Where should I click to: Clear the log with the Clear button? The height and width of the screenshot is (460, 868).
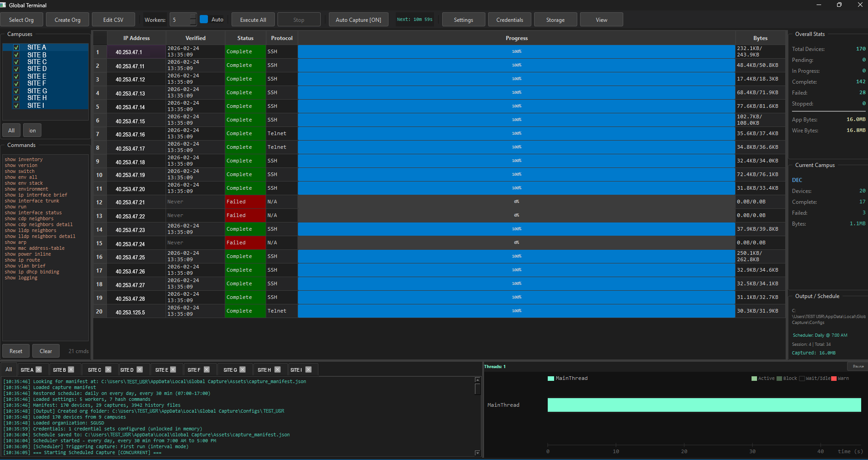tap(45, 351)
